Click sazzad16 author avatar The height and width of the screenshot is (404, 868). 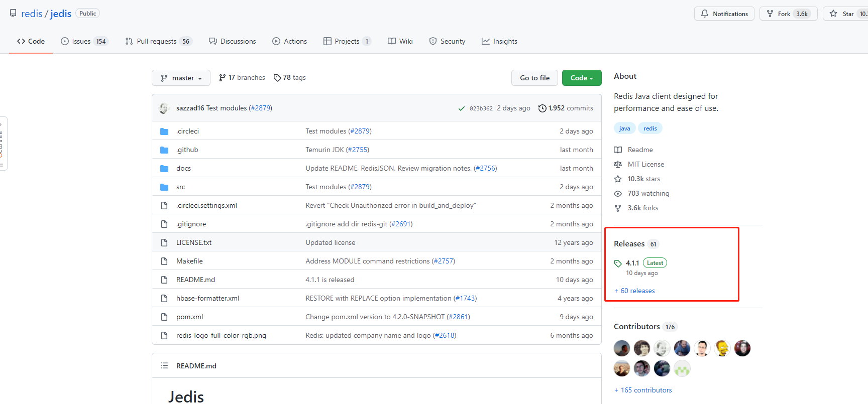(x=164, y=108)
